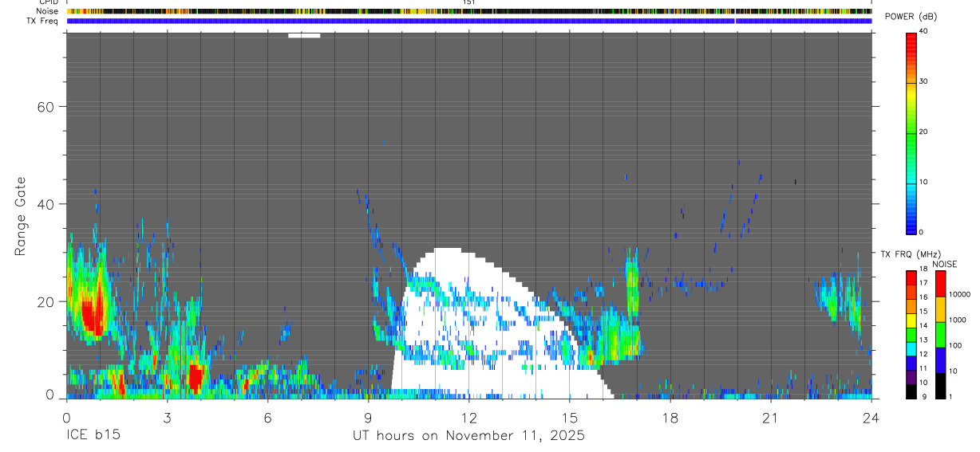Click the TX FRQ color scale bar

(x=911, y=334)
